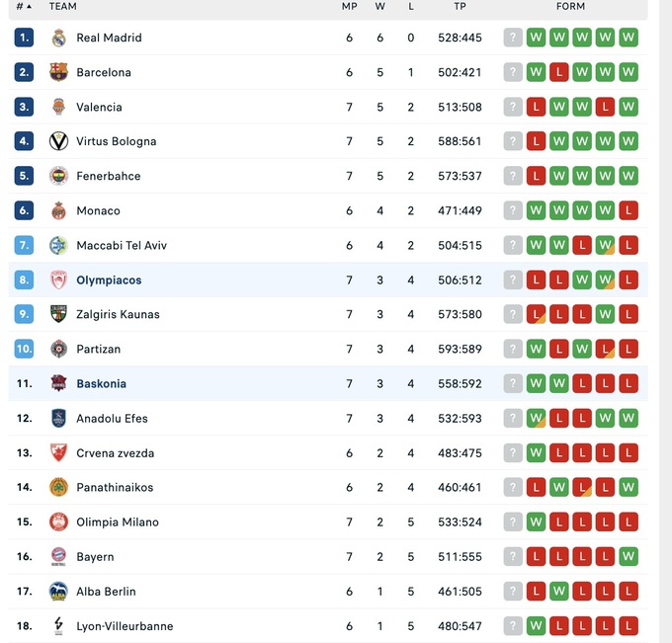Open the Baskonia team link
Image resolution: width=672 pixels, height=643 pixels.
pyautogui.click(x=101, y=384)
